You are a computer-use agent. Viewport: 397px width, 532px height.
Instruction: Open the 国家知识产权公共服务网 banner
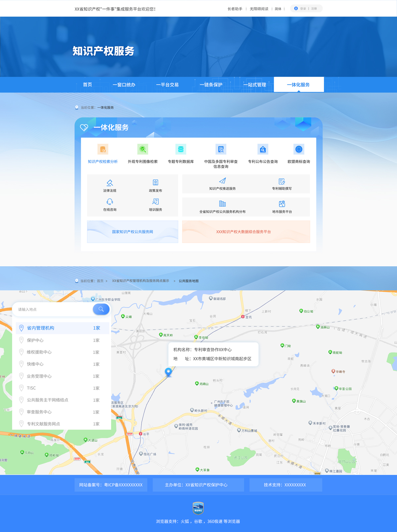tap(133, 232)
